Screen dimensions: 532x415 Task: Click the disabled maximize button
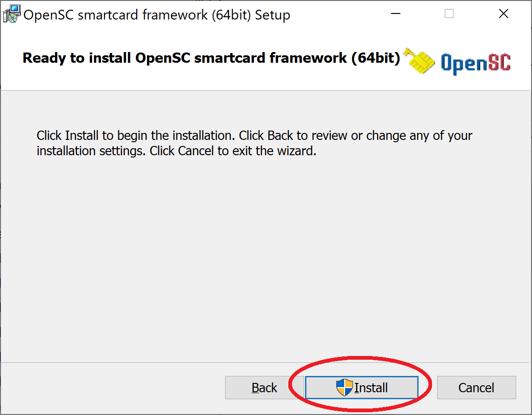click(x=449, y=14)
